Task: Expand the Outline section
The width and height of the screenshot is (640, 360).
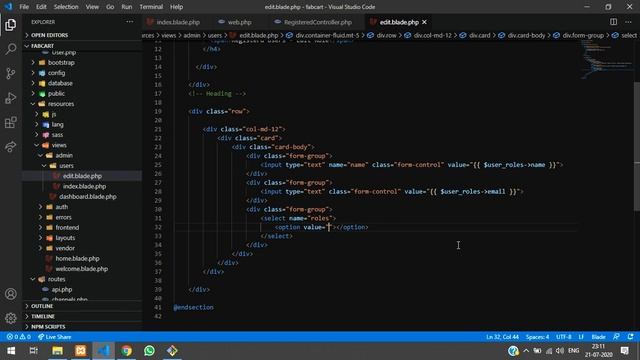Action: (x=82, y=306)
